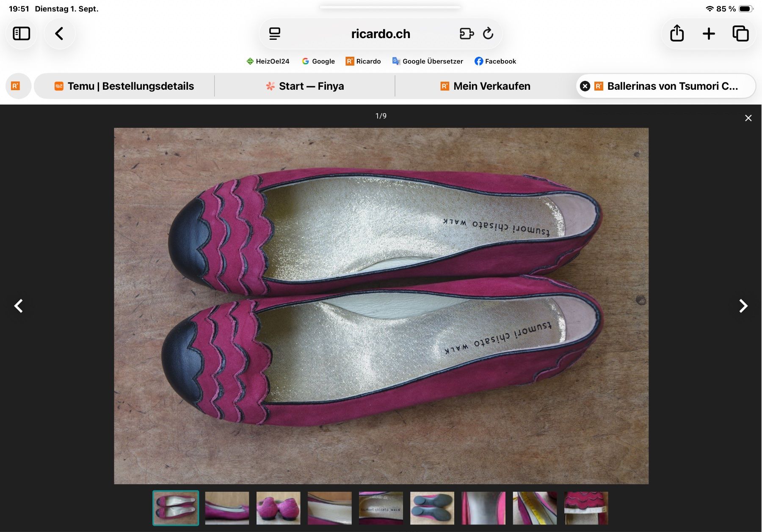Select the first thumbnail, shoes from above

pos(176,508)
